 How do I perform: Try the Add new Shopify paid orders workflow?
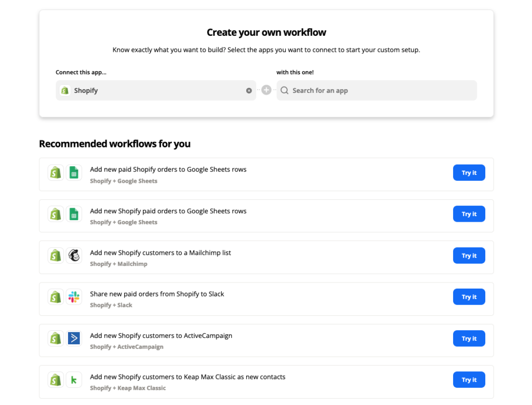[469, 214]
